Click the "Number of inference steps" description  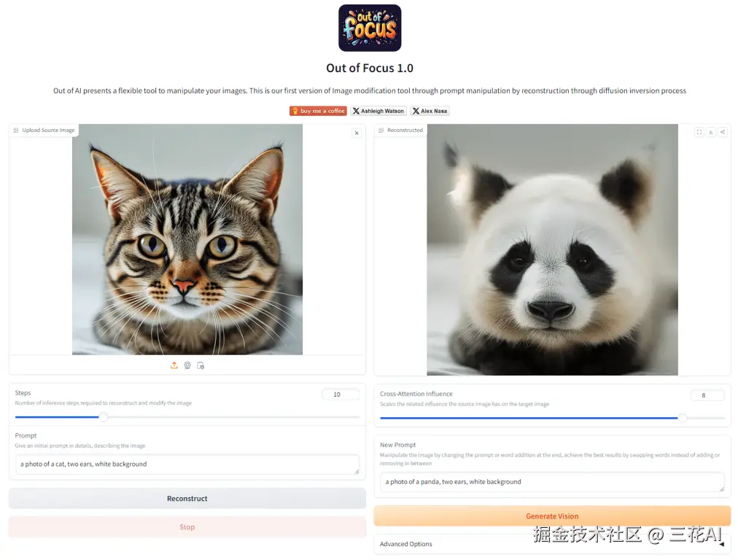[x=103, y=403]
